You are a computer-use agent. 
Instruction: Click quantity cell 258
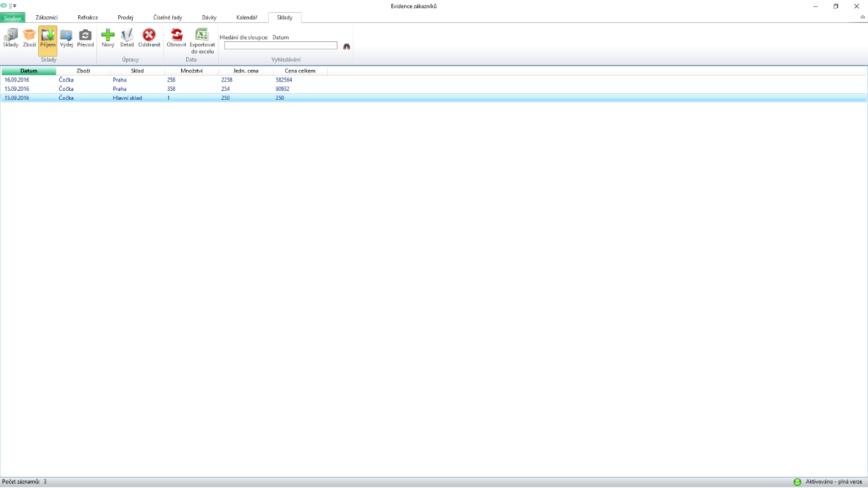[171, 80]
